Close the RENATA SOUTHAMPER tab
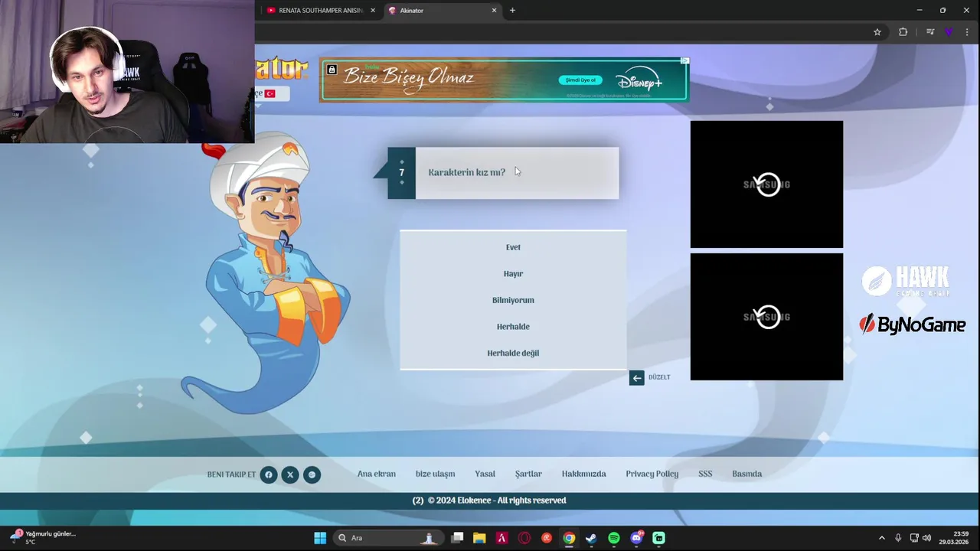The height and width of the screenshot is (551, 980). pos(373,11)
